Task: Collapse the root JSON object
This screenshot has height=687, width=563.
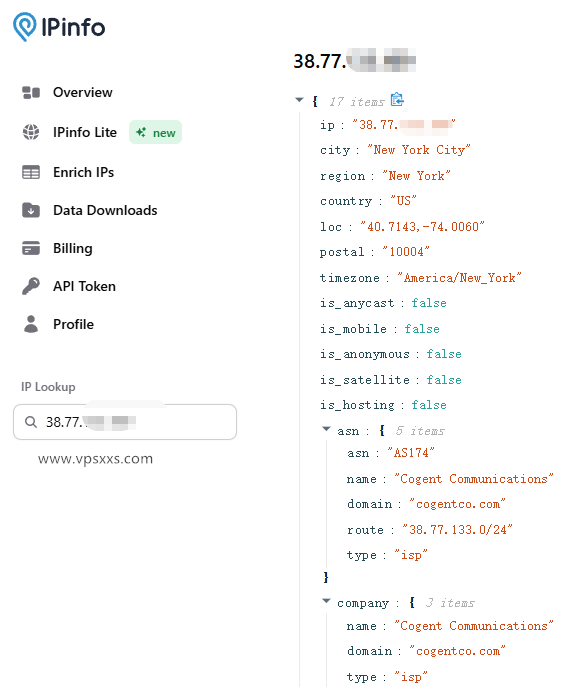Action: [299, 100]
